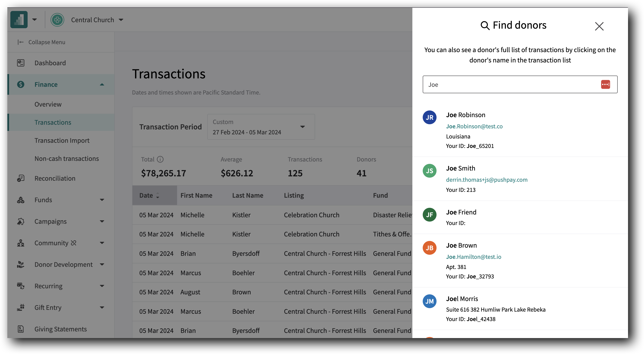Viewport: 644px width, 354px height.
Task: Select the Recurring giving icon
Action: click(x=21, y=286)
